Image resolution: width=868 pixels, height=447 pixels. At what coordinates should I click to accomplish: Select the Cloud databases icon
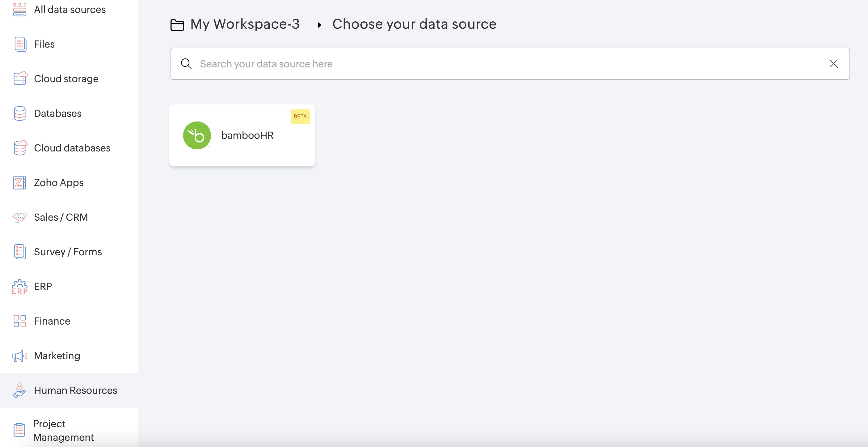20,148
